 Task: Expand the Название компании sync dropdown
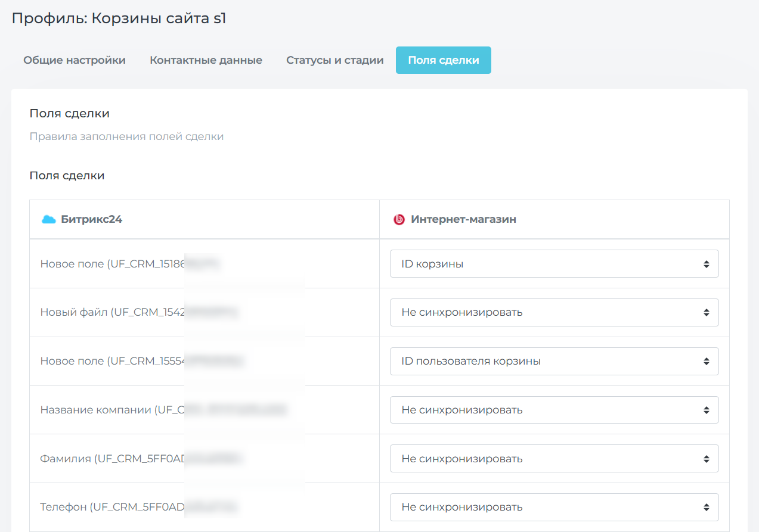554,410
